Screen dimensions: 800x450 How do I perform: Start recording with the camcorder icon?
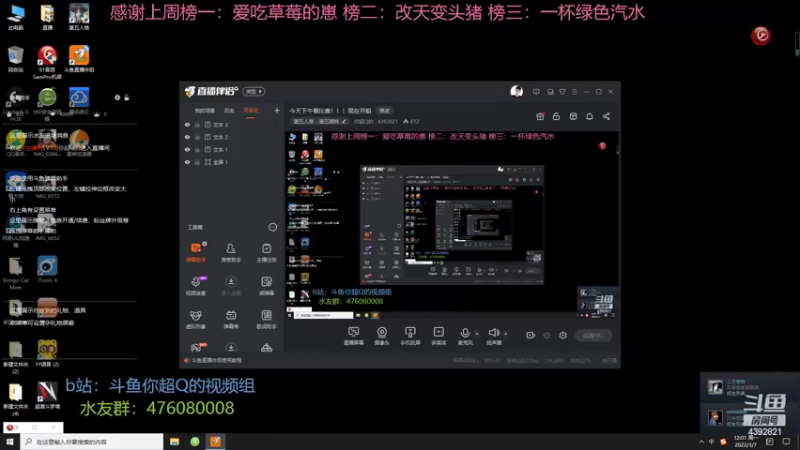point(531,335)
